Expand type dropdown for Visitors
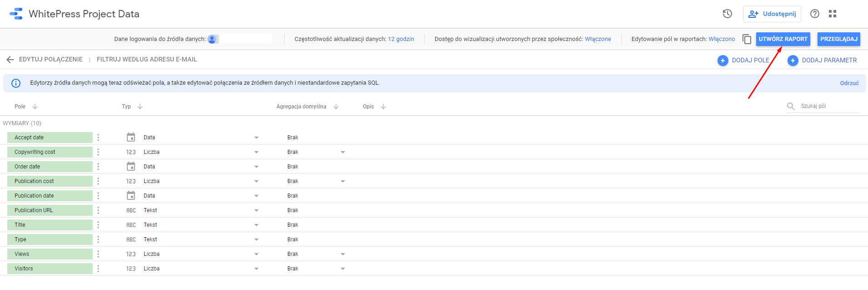 pyautogui.click(x=256, y=269)
